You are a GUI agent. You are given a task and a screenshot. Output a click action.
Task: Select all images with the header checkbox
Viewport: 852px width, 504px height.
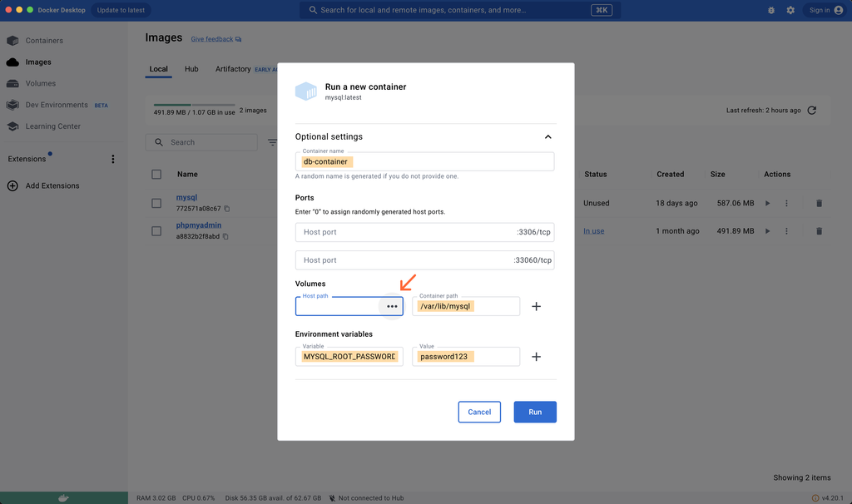(156, 174)
